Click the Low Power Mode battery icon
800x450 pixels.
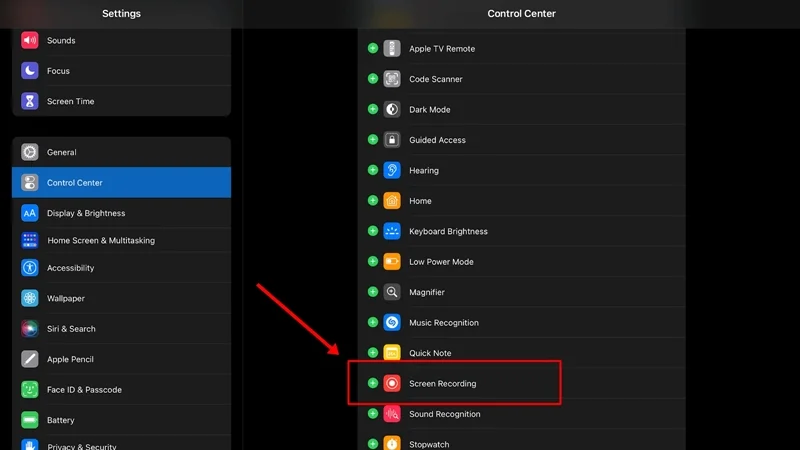tap(392, 261)
